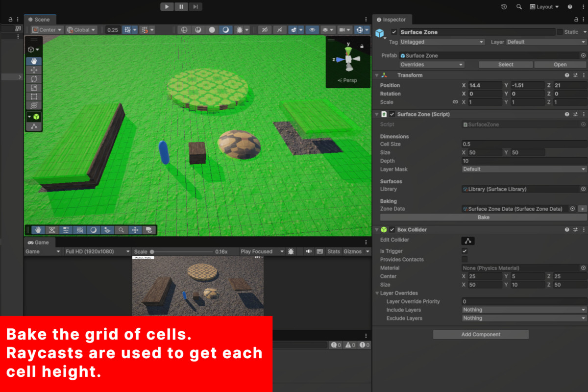Click the Pause button in the top toolbar
Image resolution: width=588 pixels, height=392 pixels.
(x=181, y=7)
